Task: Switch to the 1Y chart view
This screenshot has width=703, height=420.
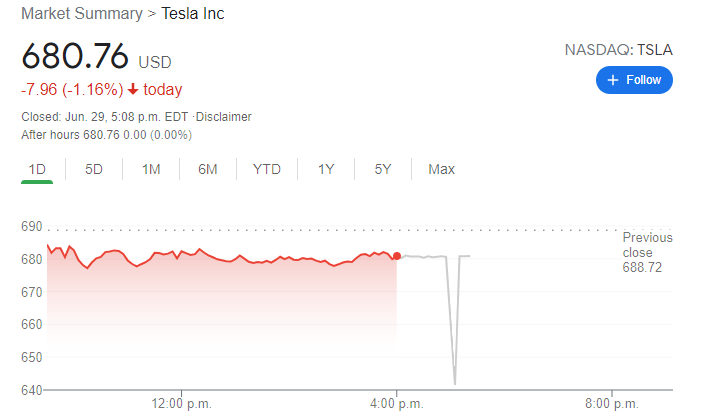Action: click(326, 169)
